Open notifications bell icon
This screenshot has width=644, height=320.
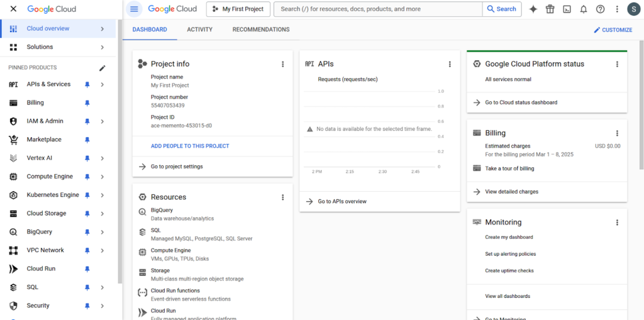pos(584,9)
